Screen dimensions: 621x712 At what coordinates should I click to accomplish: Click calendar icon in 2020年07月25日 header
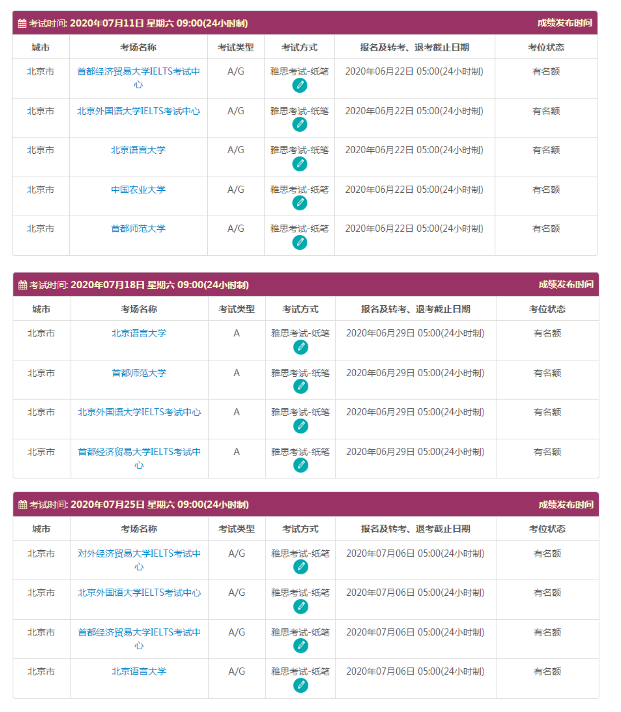[23, 505]
